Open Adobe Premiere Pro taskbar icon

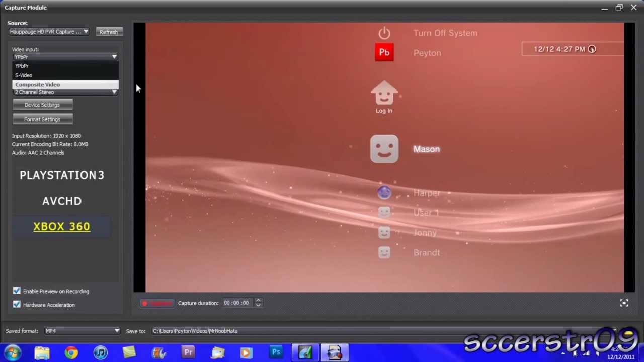[x=188, y=352]
